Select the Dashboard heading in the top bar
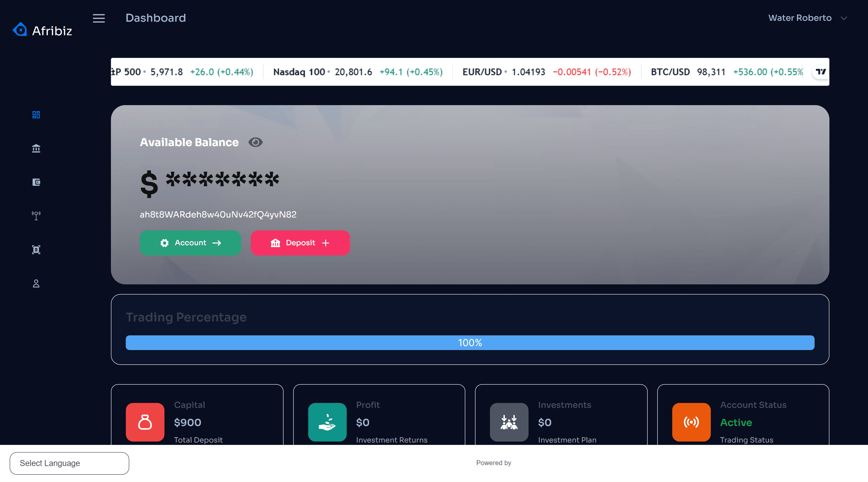The height and width of the screenshot is (482, 868). click(x=156, y=18)
